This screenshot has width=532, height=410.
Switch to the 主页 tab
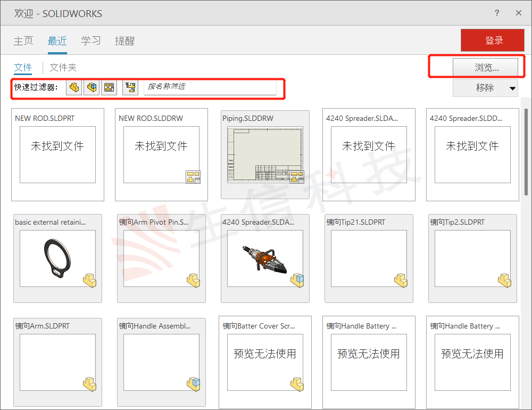23,41
